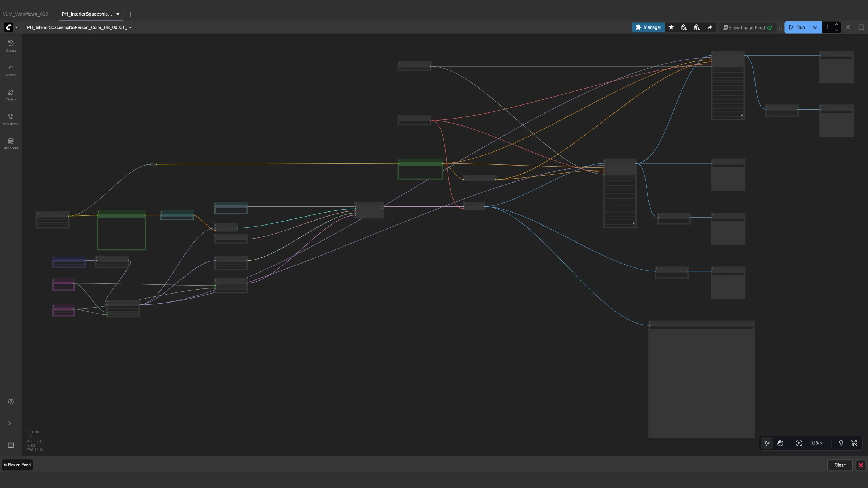Click the help question mark icon
This screenshot has height=488, width=868.
pyautogui.click(x=11, y=402)
